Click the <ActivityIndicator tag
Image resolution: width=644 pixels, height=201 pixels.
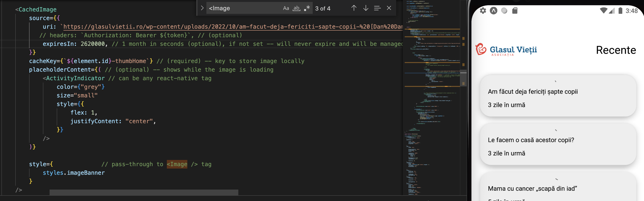(x=74, y=78)
